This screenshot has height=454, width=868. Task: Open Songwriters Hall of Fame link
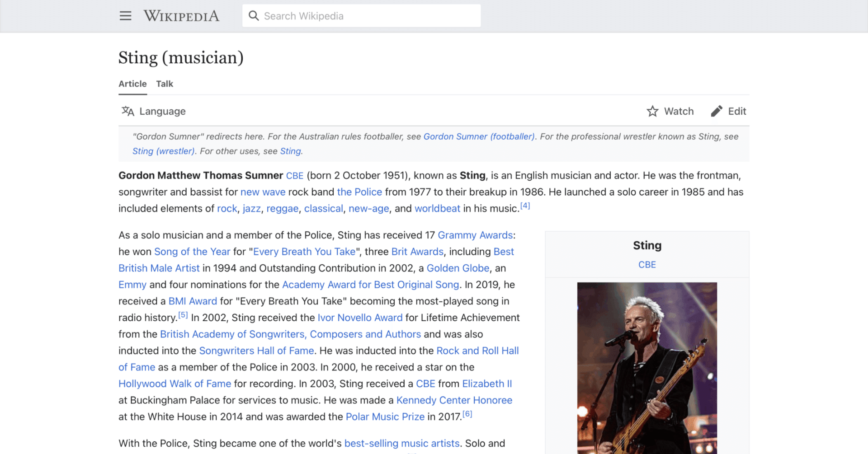click(x=256, y=351)
